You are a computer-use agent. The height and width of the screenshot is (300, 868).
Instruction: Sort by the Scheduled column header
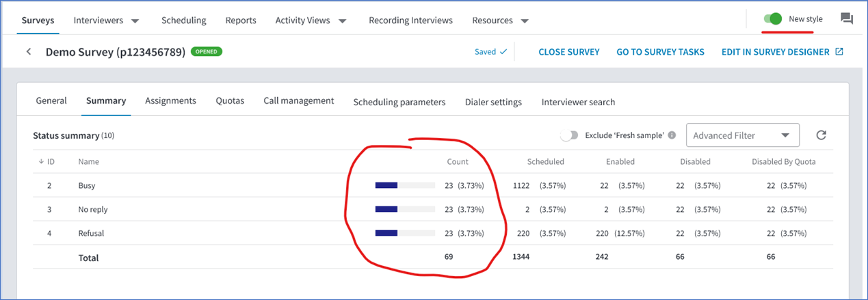tap(545, 162)
